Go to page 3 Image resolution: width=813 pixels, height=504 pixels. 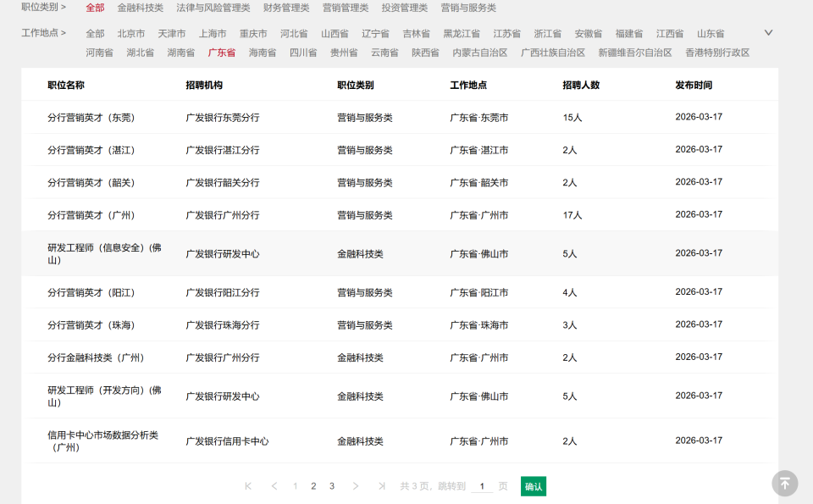point(331,486)
